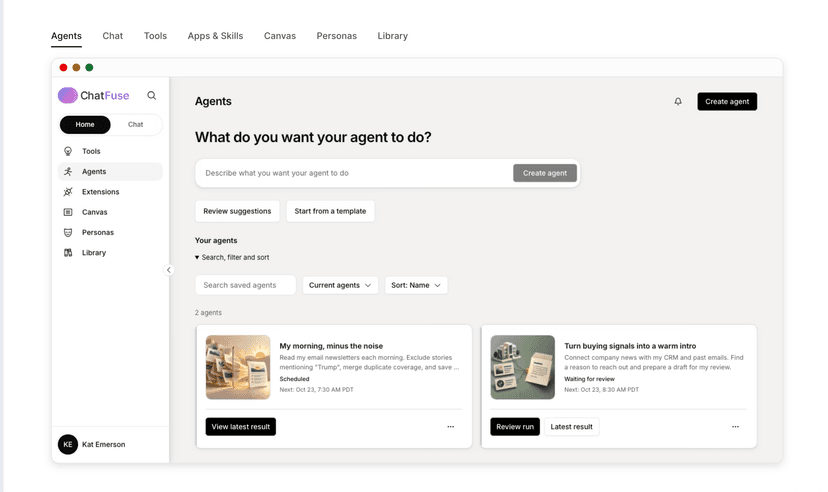Select the Chat tab in the top navigation
Image resolution: width=828 pixels, height=492 pixels.
(x=112, y=36)
